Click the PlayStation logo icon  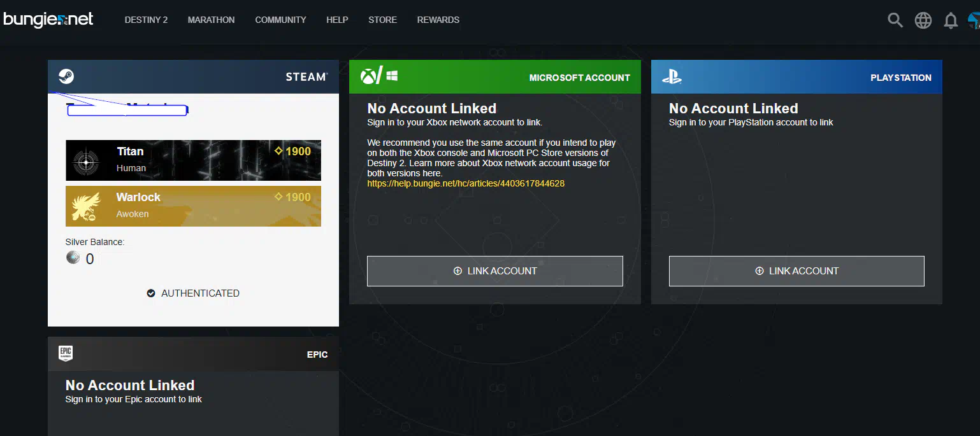[x=672, y=77]
